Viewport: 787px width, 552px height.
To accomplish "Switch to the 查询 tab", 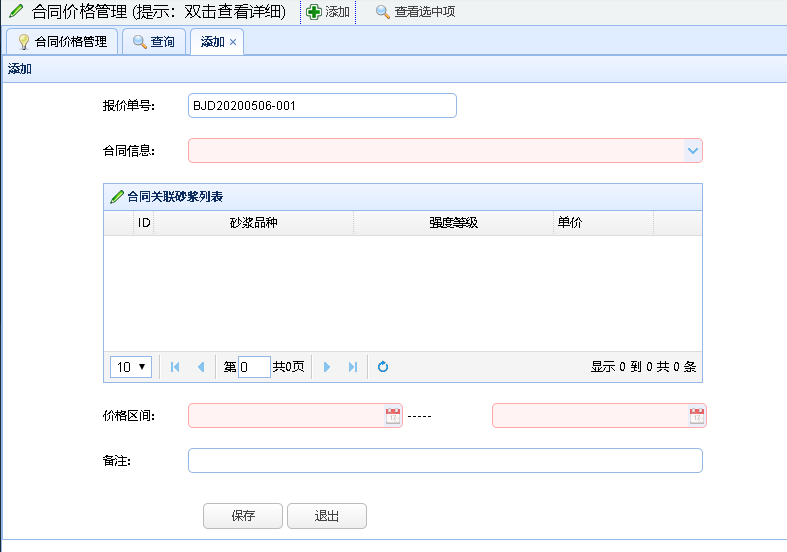I will pyautogui.click(x=153, y=42).
